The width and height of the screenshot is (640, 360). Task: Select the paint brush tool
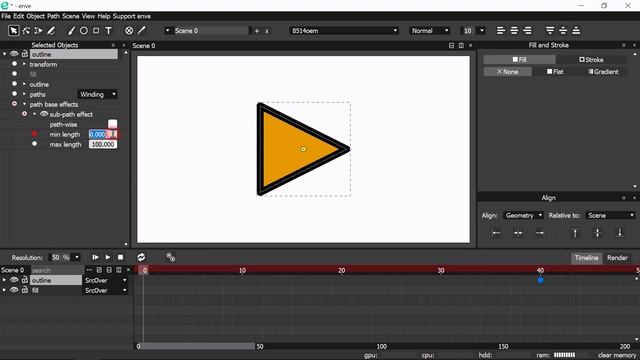click(71, 31)
